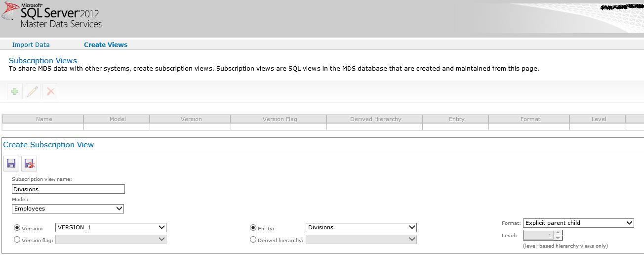Screen dimensions: 644x255
Task: Click the red X Delete subscription view icon
Action: [x=50, y=91]
